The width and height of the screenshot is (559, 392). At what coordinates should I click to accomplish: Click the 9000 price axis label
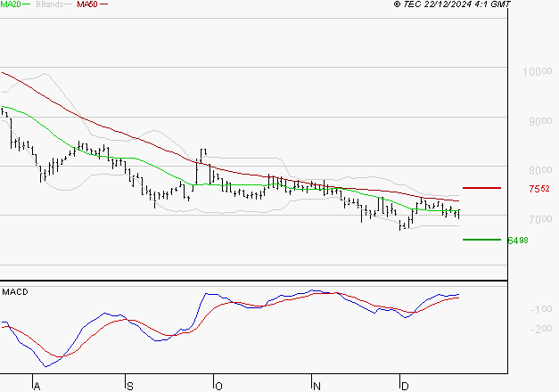click(x=540, y=121)
